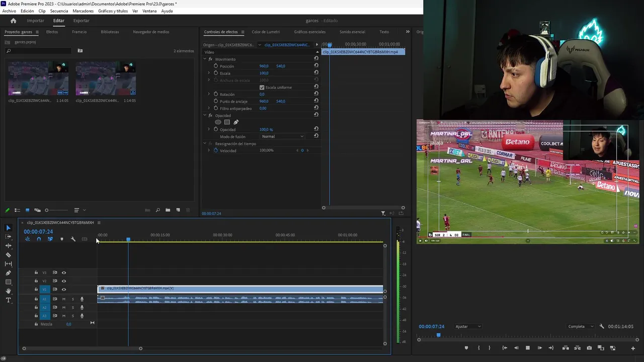The image size is (644, 362).
Task: Expand the Velocidad property
Action: (209, 150)
